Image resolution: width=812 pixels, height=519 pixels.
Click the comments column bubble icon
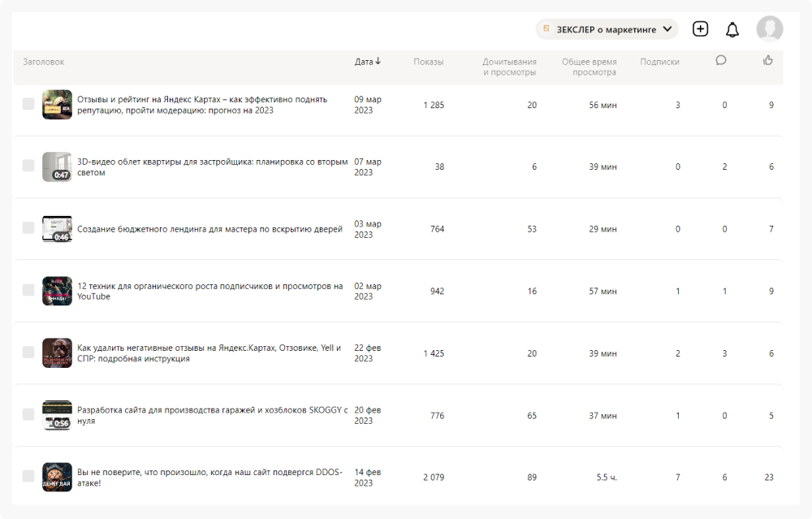(721, 60)
